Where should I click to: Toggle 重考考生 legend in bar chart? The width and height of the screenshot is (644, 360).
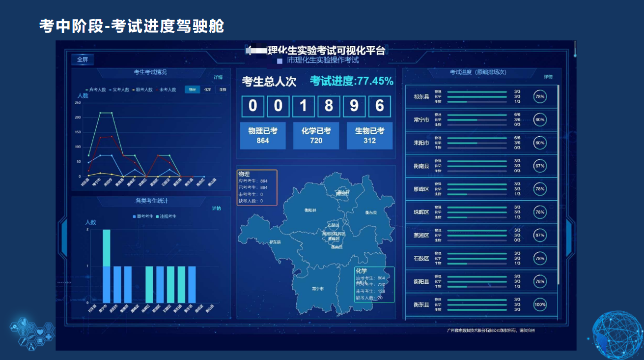144,216
